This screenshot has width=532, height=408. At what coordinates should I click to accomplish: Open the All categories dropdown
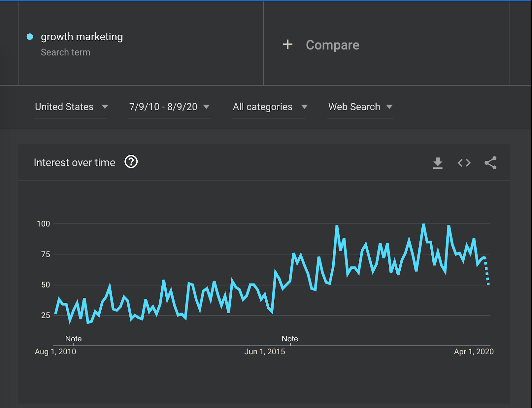pos(269,107)
